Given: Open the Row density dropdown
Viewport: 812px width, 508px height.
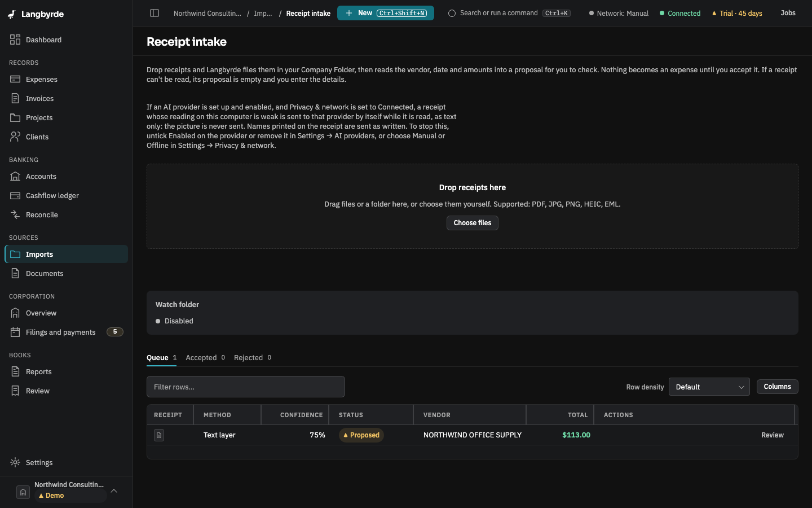Looking at the screenshot, I should pyautogui.click(x=709, y=387).
